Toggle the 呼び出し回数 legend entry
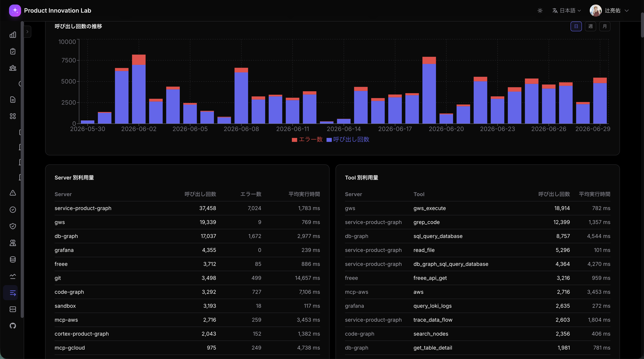The width and height of the screenshot is (644, 359). click(348, 139)
